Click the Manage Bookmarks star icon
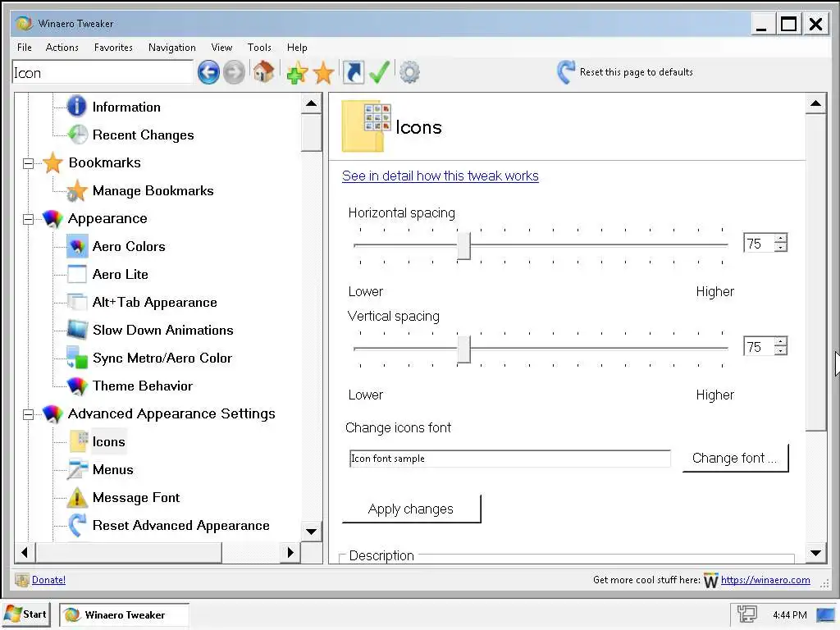The width and height of the screenshot is (840, 630). point(77,190)
